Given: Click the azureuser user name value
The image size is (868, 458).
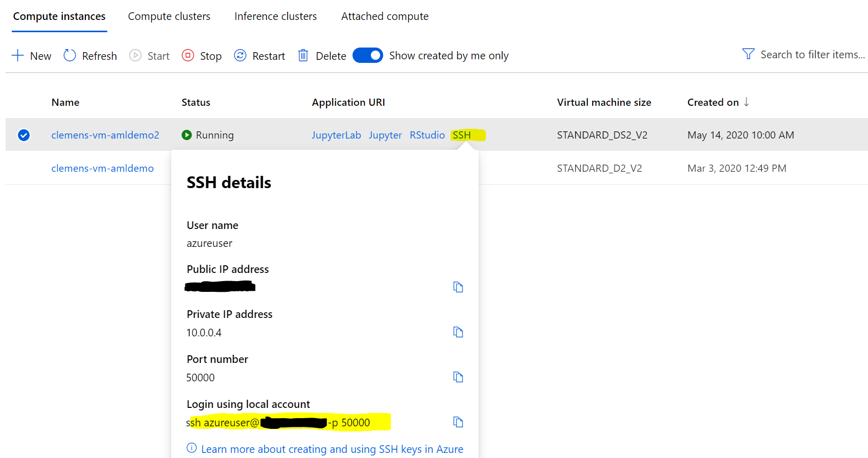Looking at the screenshot, I should tap(209, 243).
